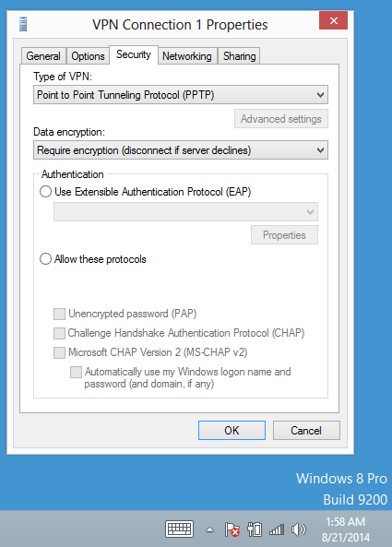Open Action Center flag icon
This screenshot has height=547, width=392.
point(232,529)
